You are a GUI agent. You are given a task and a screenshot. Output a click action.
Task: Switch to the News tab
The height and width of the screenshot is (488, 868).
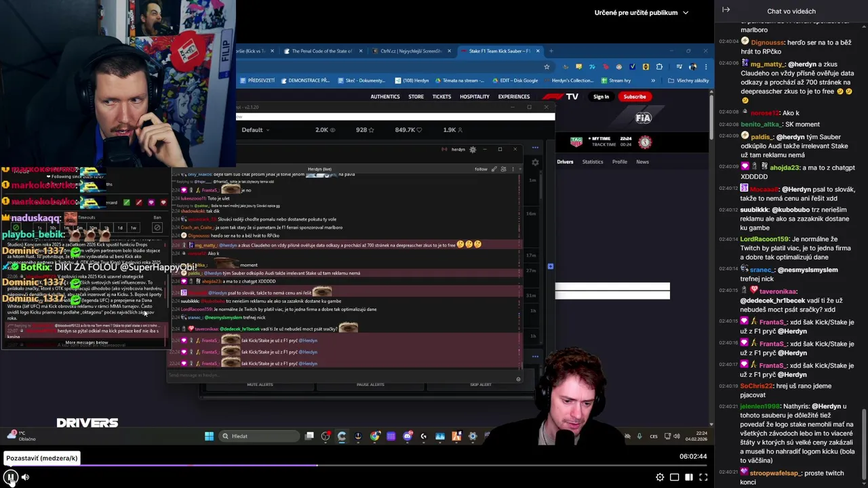click(x=642, y=162)
